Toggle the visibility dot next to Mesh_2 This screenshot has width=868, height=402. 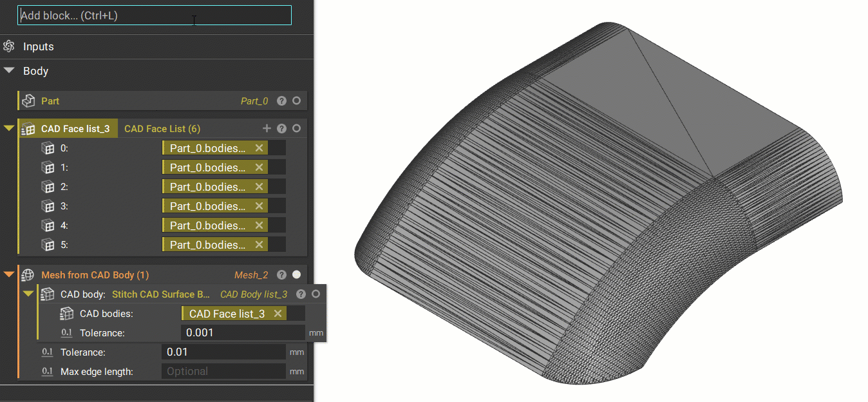click(x=296, y=274)
